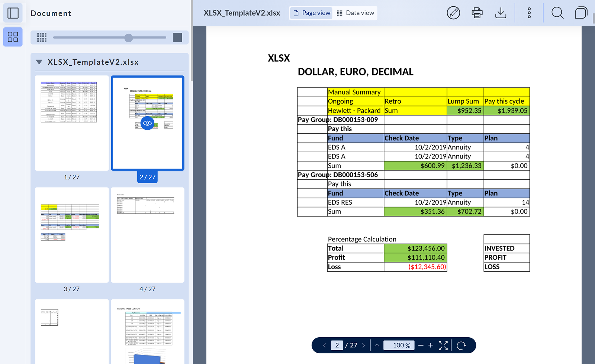Open the lower-left thumbnail below page 3
Image resolution: width=595 pixels, height=364 pixels.
coord(72,331)
